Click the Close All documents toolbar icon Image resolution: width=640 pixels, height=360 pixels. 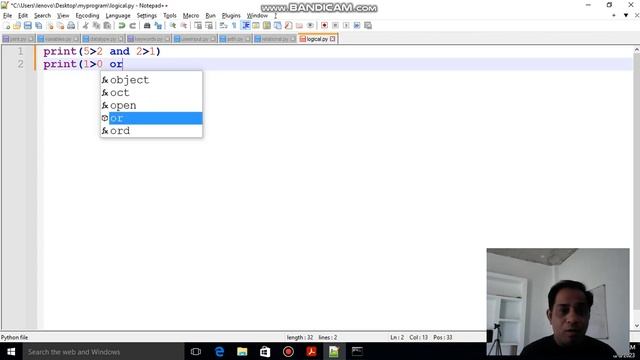[x=60, y=26]
